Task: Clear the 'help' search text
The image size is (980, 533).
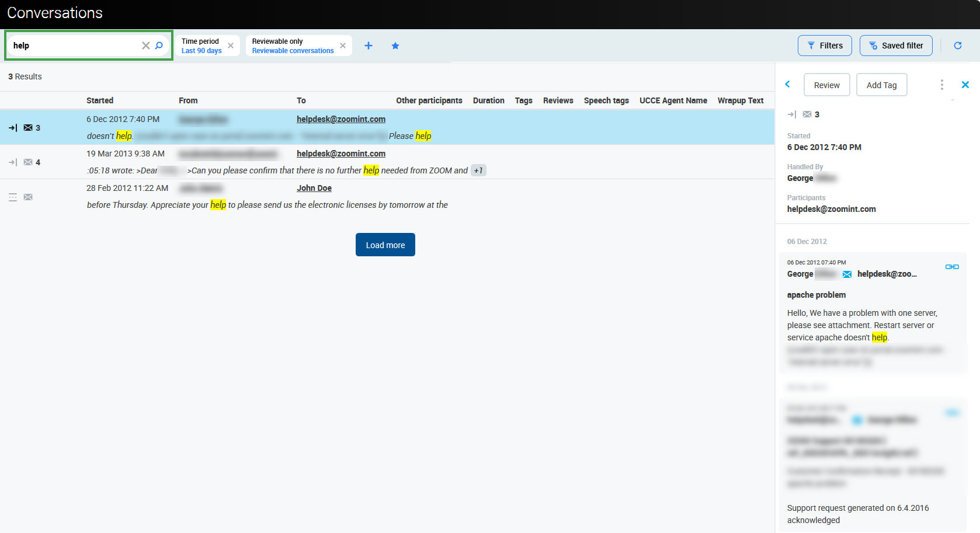Action: coord(145,46)
